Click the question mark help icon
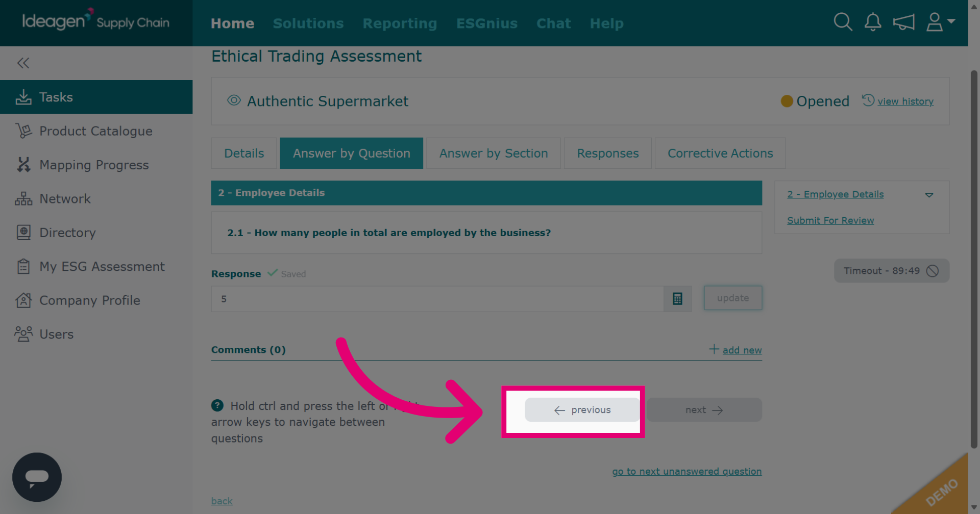This screenshot has height=514, width=980. (217, 405)
